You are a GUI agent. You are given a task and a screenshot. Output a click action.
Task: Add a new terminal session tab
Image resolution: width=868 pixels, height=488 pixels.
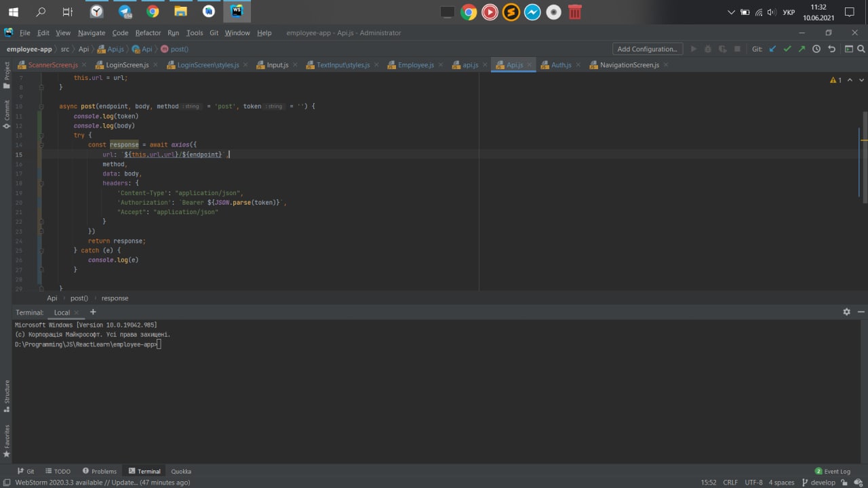coord(93,312)
